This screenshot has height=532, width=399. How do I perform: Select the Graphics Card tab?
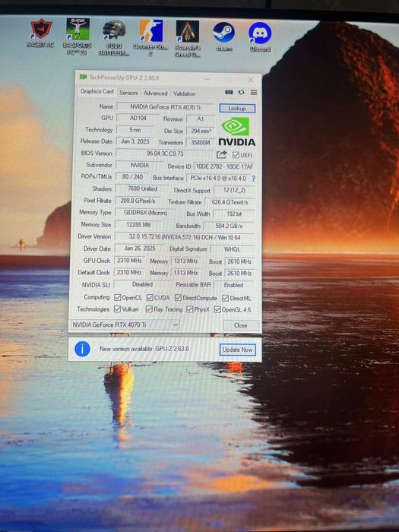(x=97, y=92)
